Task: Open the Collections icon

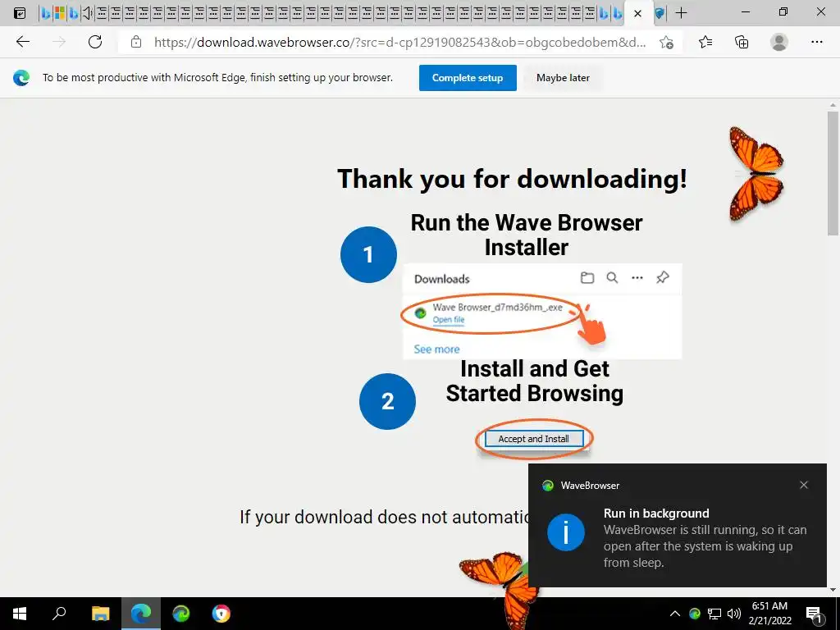Action: [x=742, y=42]
